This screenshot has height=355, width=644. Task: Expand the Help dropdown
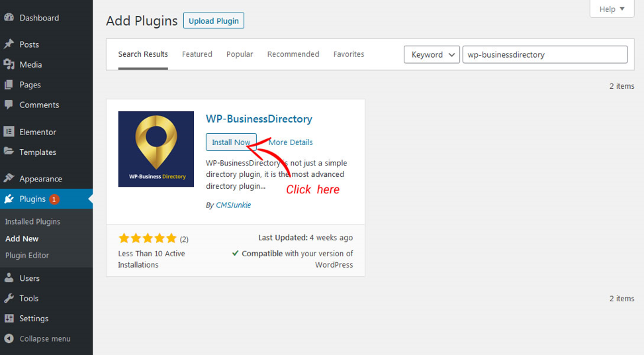coord(612,9)
